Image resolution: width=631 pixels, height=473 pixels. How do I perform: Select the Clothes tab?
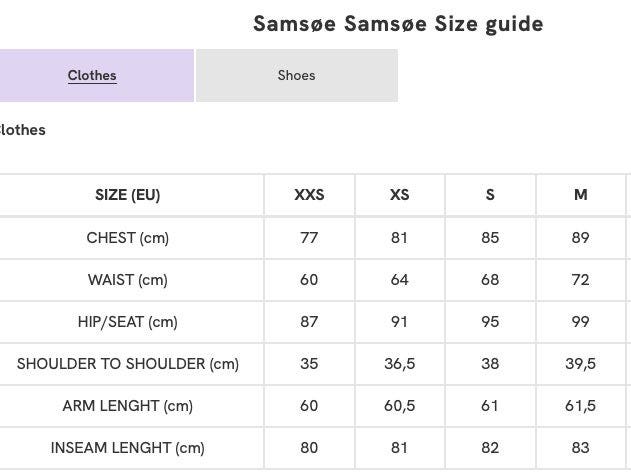point(92,76)
